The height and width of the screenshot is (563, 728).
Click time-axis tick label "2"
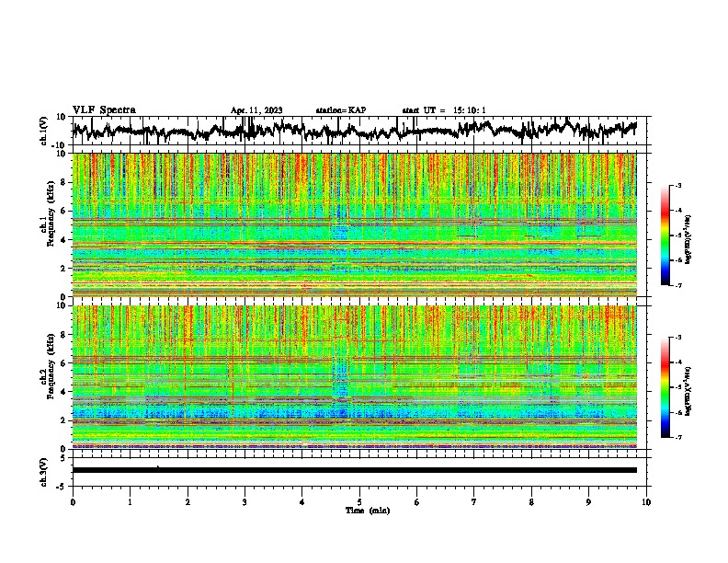tap(188, 502)
